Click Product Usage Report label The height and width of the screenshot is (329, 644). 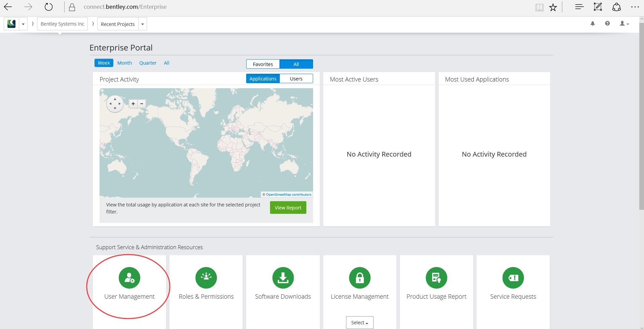436,296
